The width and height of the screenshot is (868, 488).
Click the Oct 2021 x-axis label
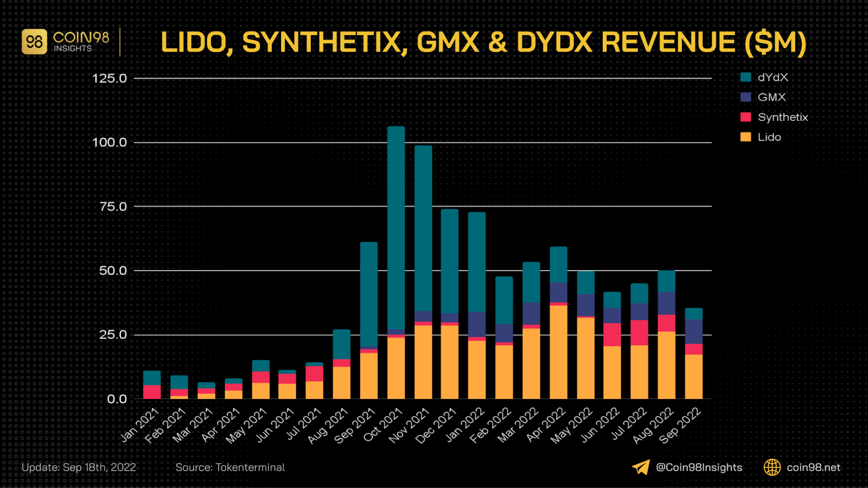pyautogui.click(x=383, y=425)
